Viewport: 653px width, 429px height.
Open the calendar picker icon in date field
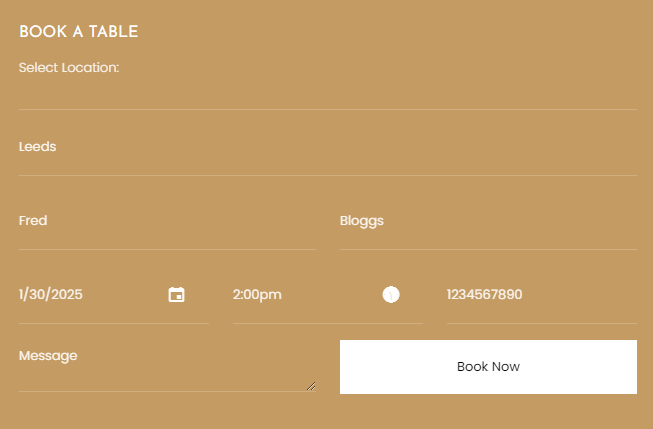[x=177, y=294]
